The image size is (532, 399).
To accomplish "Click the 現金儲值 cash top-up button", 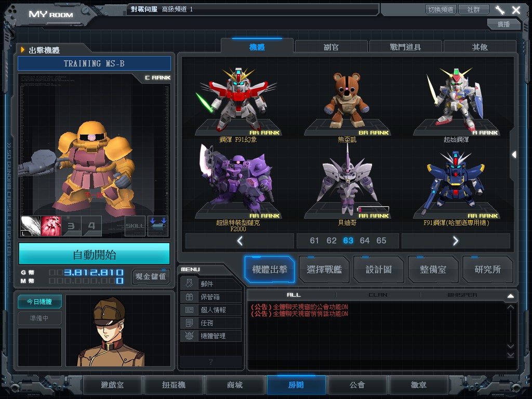I will tap(151, 276).
